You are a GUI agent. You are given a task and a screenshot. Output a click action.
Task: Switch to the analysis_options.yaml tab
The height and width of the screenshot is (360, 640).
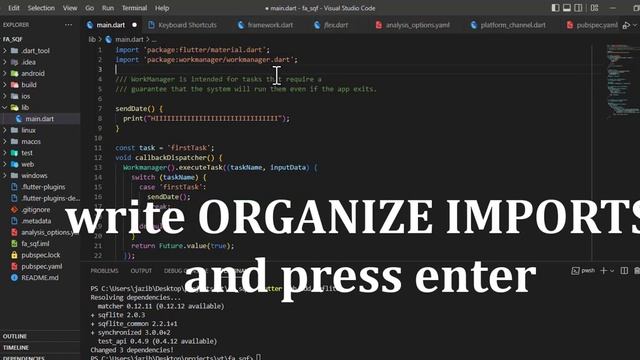(x=418, y=25)
